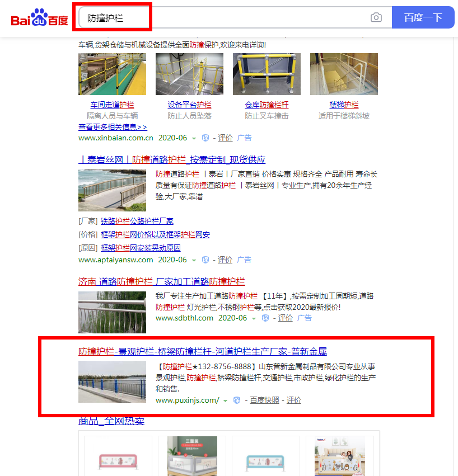Screen dimensions: 458x476
Task: Click the 保 shield icon beside sdbthl.com
Action: [x=265, y=318]
